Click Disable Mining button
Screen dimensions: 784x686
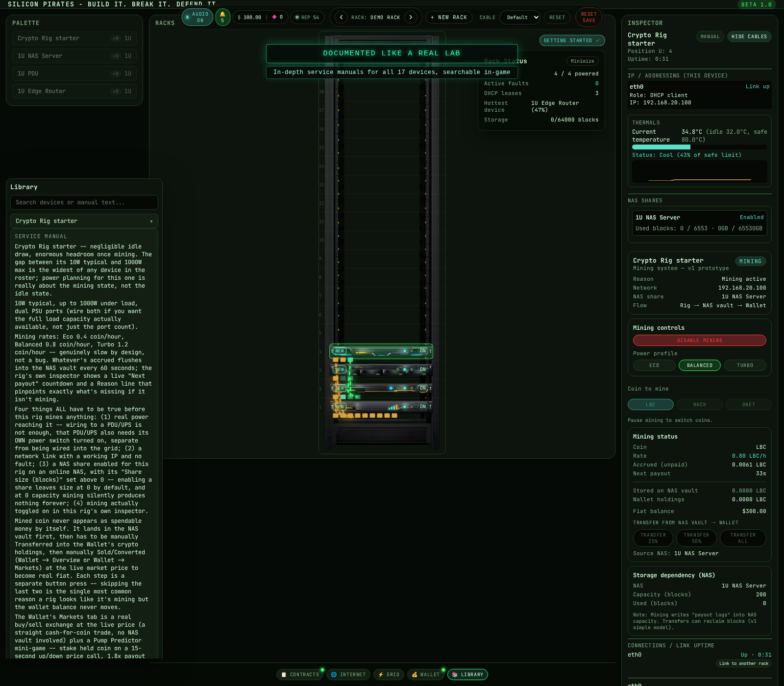(700, 341)
